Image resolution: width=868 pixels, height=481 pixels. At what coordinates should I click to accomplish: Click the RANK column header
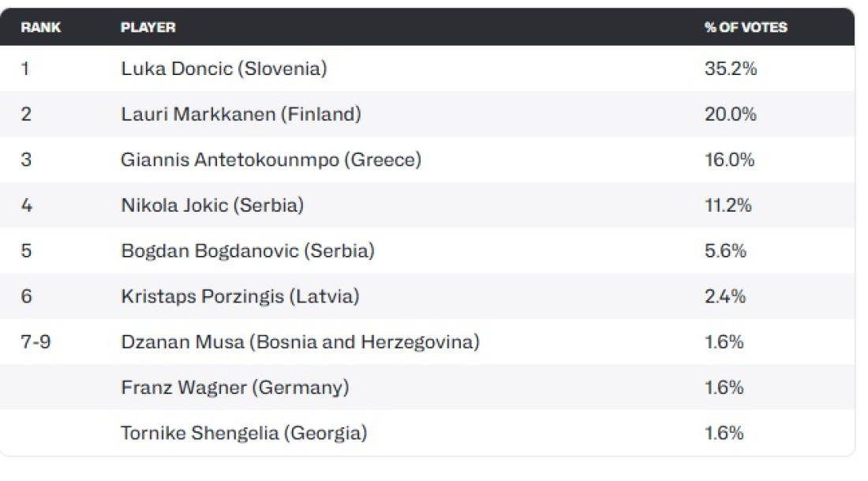40,27
